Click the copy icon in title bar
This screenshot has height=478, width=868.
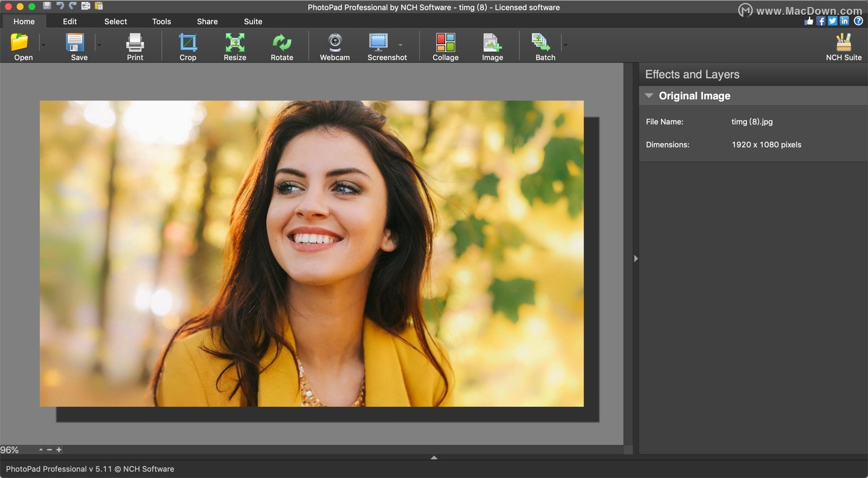point(86,6)
